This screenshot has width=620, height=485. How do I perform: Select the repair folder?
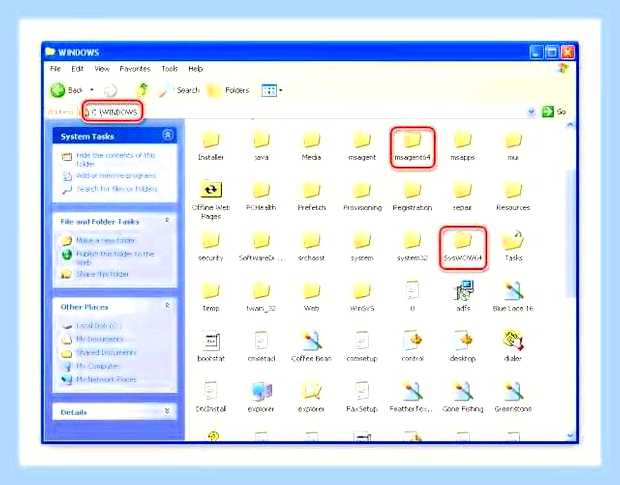point(462,196)
